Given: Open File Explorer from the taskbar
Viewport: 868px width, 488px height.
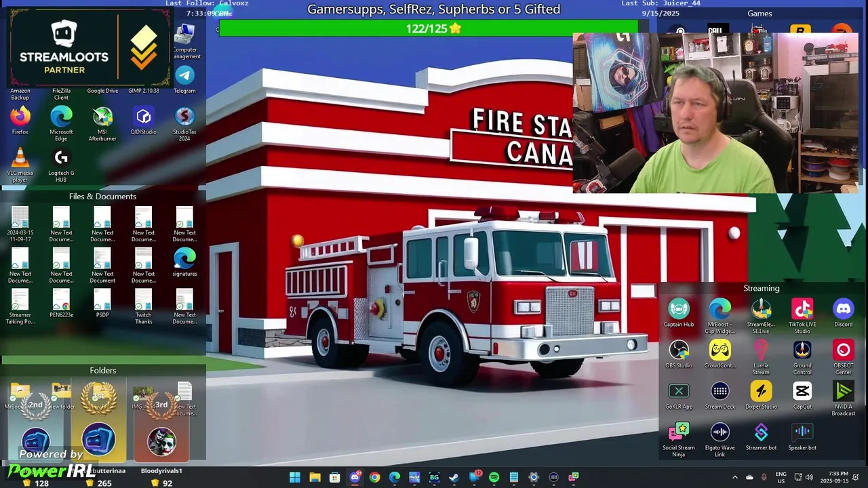Looking at the screenshot, I should (315, 477).
